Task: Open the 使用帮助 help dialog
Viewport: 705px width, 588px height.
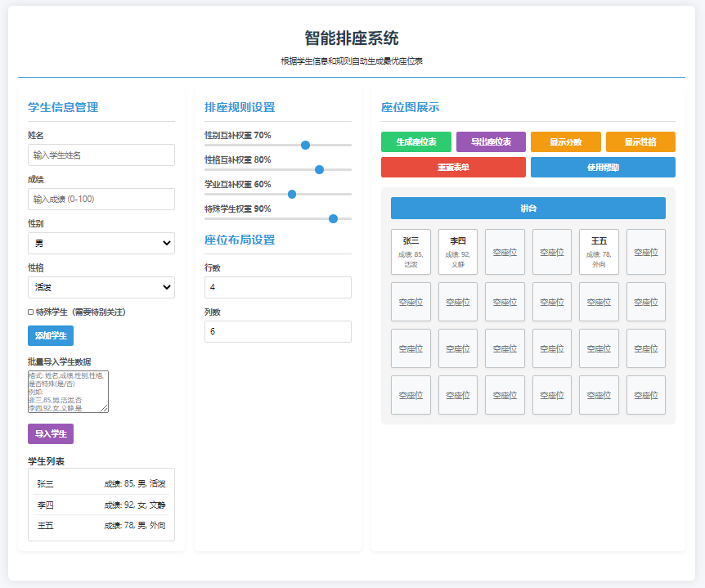Action: pyautogui.click(x=603, y=167)
